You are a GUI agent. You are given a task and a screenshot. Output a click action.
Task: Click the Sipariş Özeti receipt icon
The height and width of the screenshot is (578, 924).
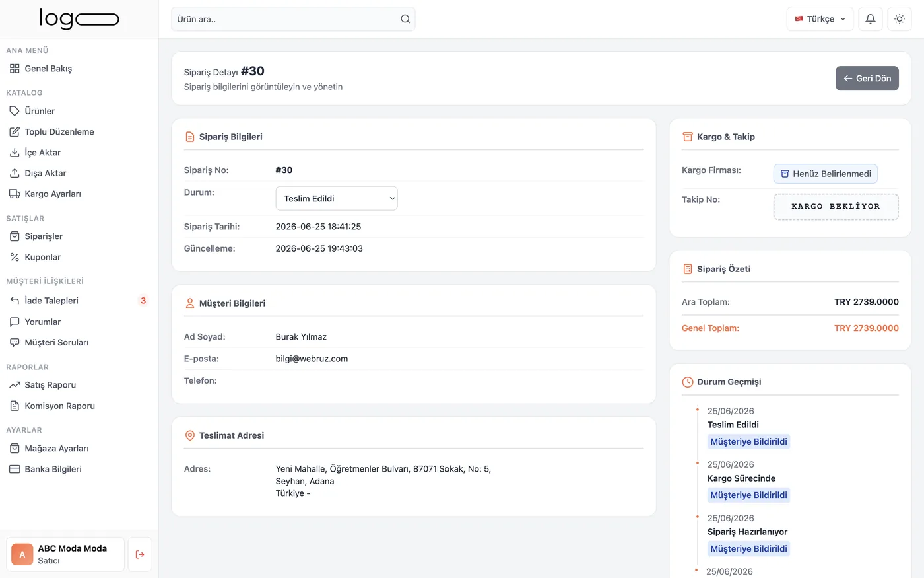click(687, 269)
